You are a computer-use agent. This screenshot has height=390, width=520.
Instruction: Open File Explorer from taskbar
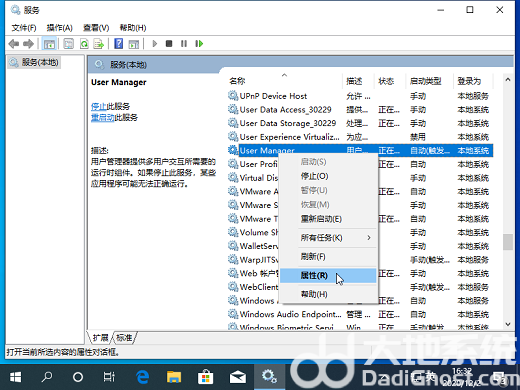point(174,377)
